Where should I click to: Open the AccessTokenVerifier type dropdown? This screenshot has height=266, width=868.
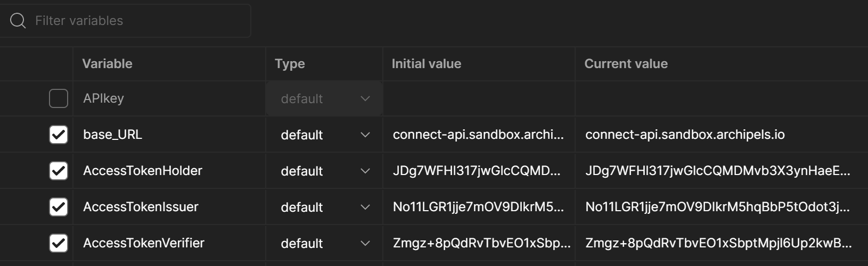tap(324, 244)
